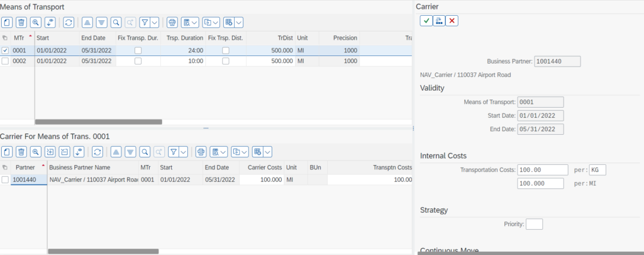Click the insert row icon in Carrier For Means toolbar
The width and height of the screenshot is (644, 255).
(50, 152)
